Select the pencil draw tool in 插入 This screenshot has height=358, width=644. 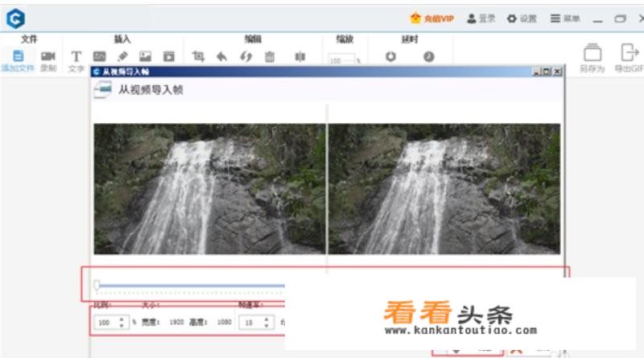[122, 56]
